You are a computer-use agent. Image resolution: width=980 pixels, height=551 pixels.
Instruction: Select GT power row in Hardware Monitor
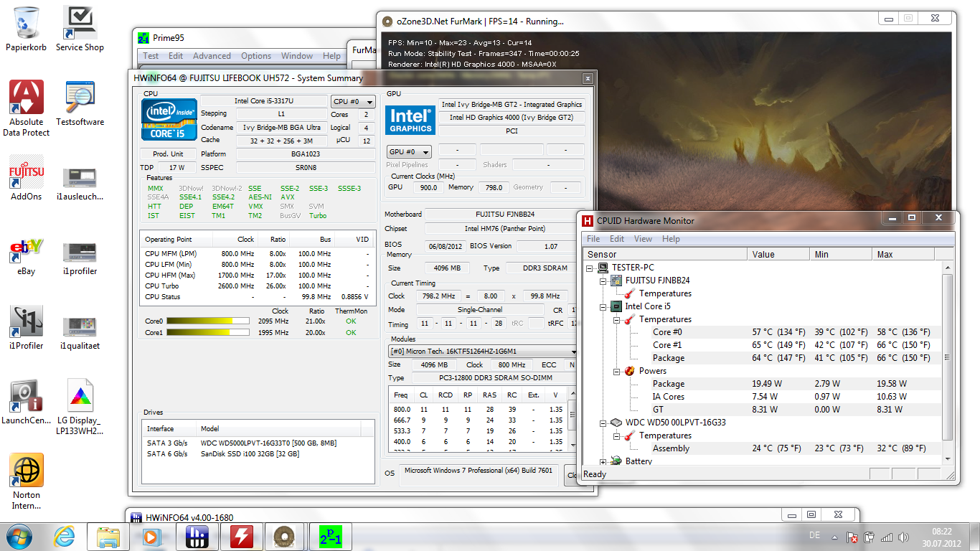click(x=763, y=410)
